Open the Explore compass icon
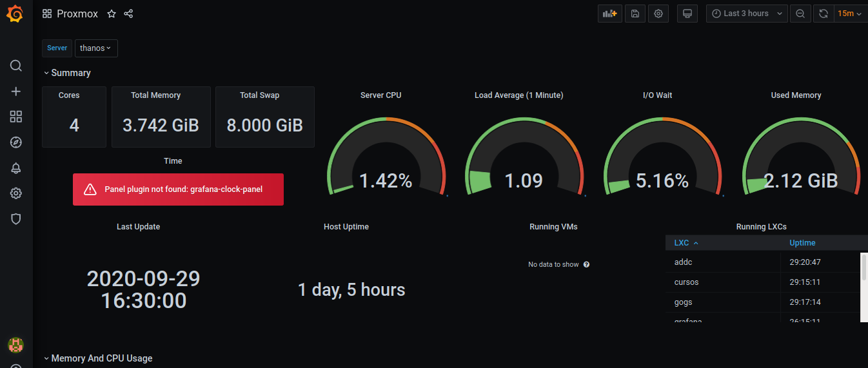Screen dimensions: 868x368 pyautogui.click(x=16, y=142)
